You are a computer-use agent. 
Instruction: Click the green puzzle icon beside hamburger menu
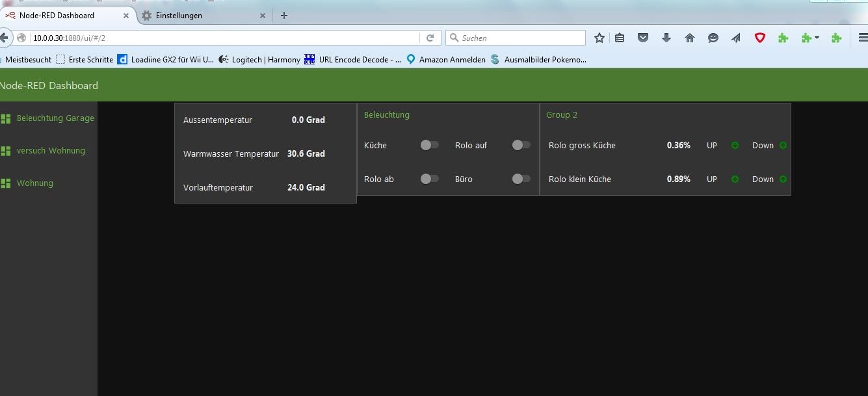tap(837, 38)
